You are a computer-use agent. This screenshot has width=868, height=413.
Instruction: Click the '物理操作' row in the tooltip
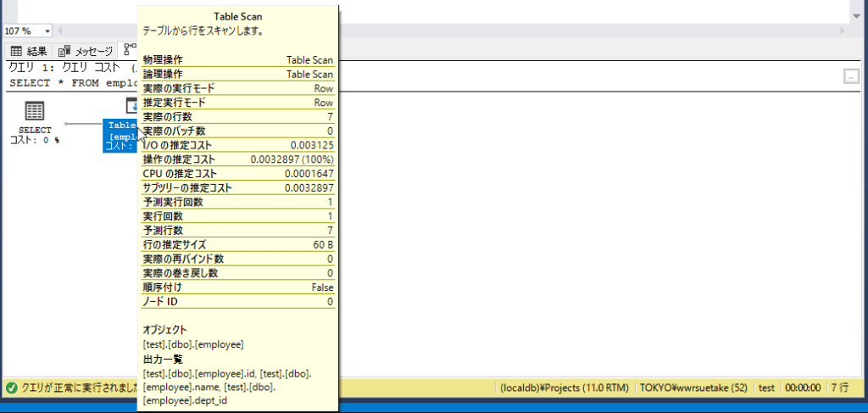point(238,60)
